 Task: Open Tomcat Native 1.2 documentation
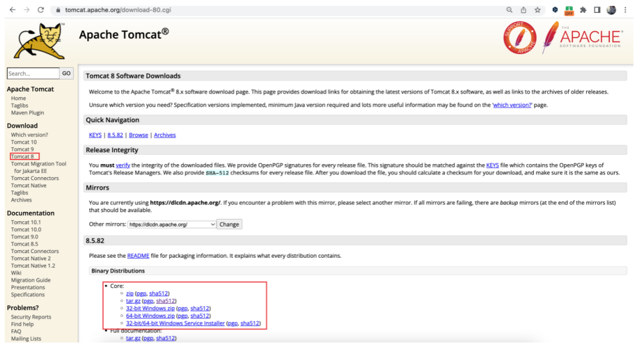[x=34, y=265]
